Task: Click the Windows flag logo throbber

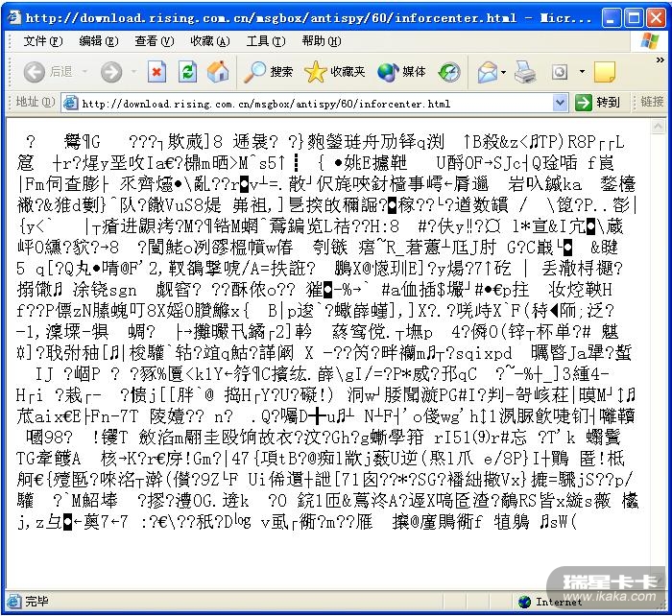Action: point(649,41)
